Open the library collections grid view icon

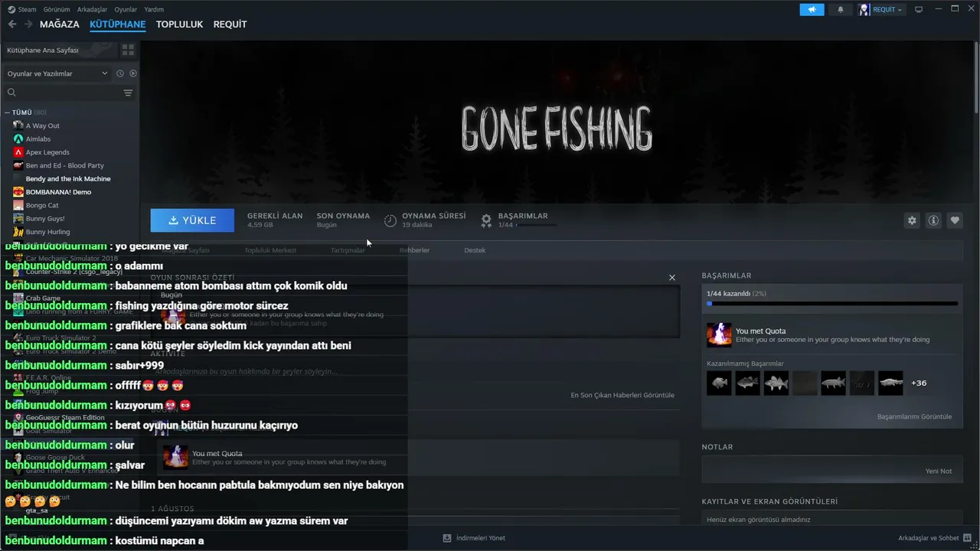pyautogui.click(x=128, y=50)
